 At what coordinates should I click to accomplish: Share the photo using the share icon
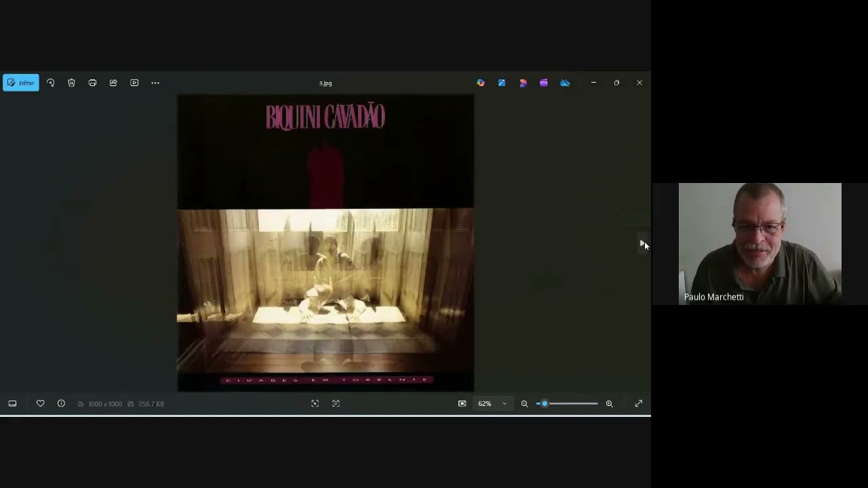113,83
